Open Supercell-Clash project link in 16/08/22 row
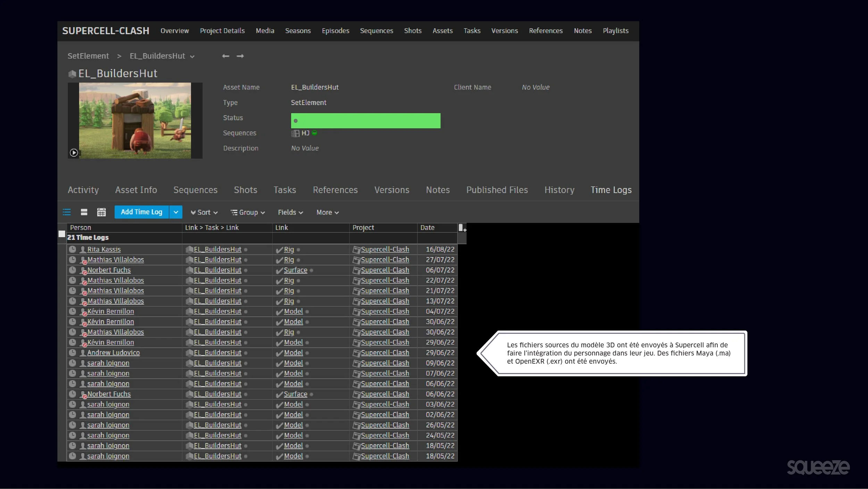The height and width of the screenshot is (489, 868). 385,250
